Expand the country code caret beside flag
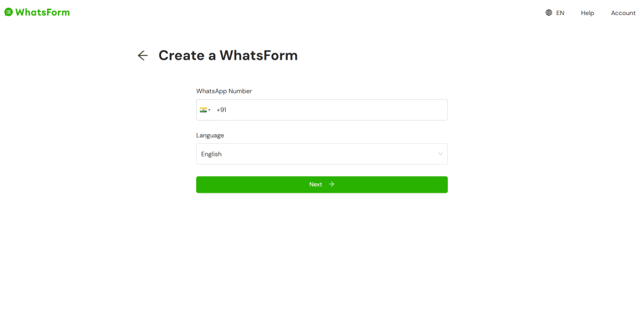The width and height of the screenshot is (644, 309). pos(209,110)
